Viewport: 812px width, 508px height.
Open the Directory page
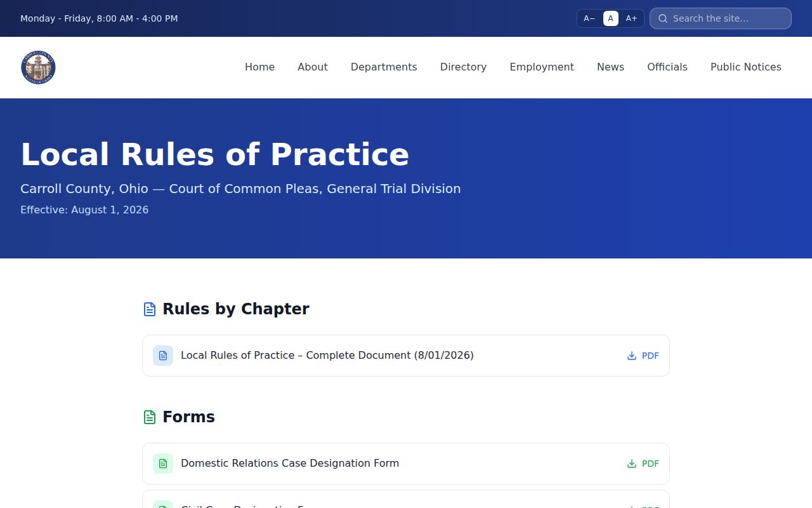tap(464, 67)
